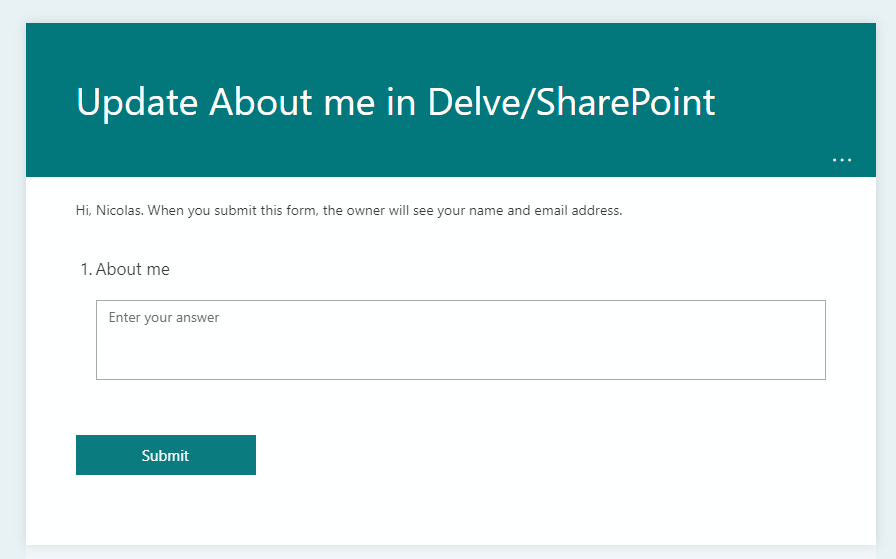Click the word "Delve/SharePoint" in the title
This screenshot has height=559, width=896.
[572, 103]
